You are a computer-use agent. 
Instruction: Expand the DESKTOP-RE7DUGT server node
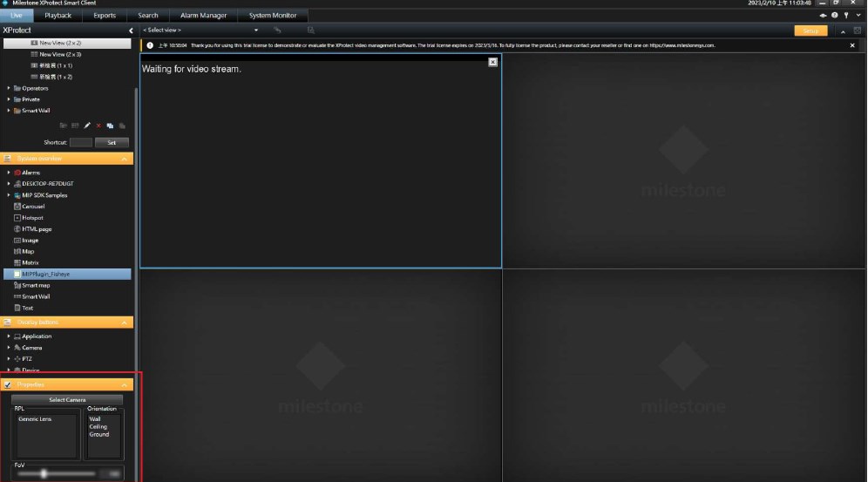9,184
